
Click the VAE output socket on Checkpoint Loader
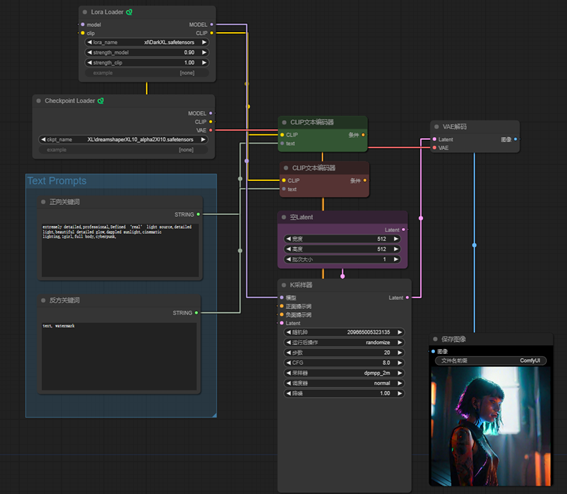211,130
